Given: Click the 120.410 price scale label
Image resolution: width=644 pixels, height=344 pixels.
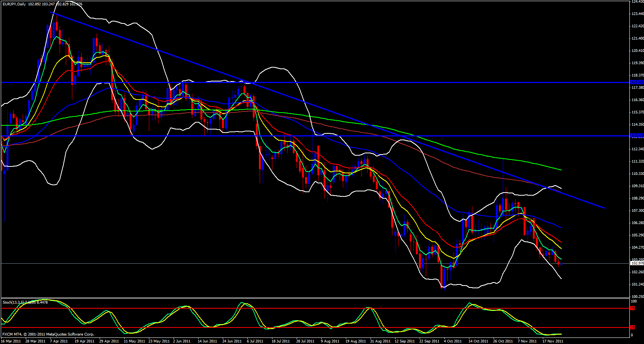Looking at the screenshot, I should coord(637,51).
